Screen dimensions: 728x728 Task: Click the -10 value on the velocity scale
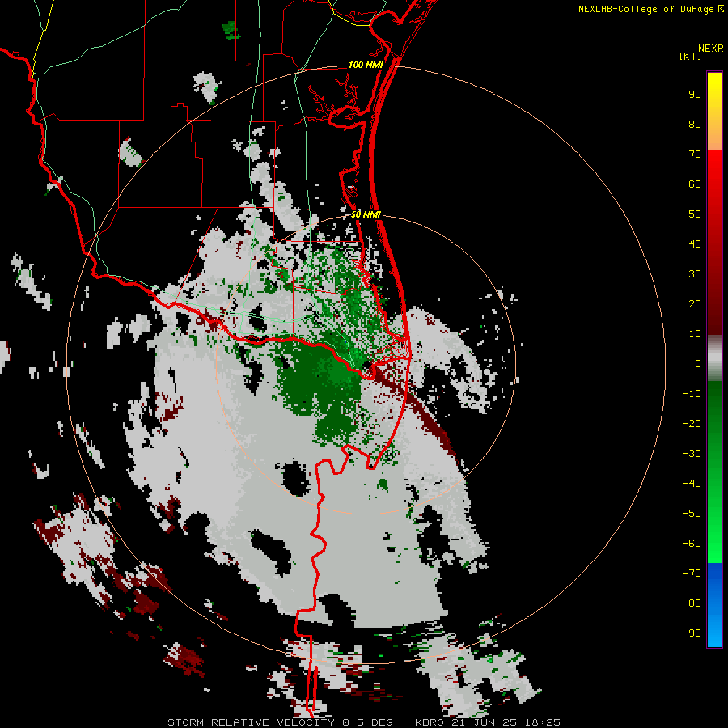(x=692, y=394)
